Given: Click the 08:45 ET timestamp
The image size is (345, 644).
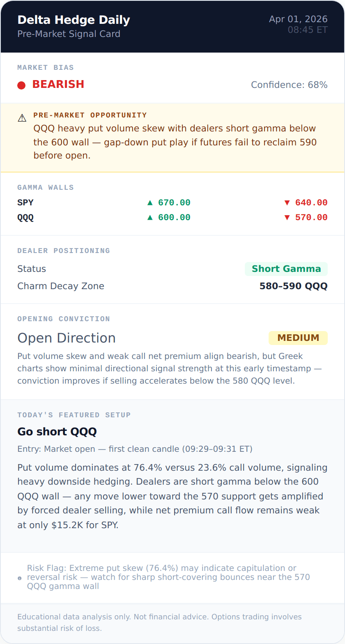Looking at the screenshot, I should [x=308, y=30].
